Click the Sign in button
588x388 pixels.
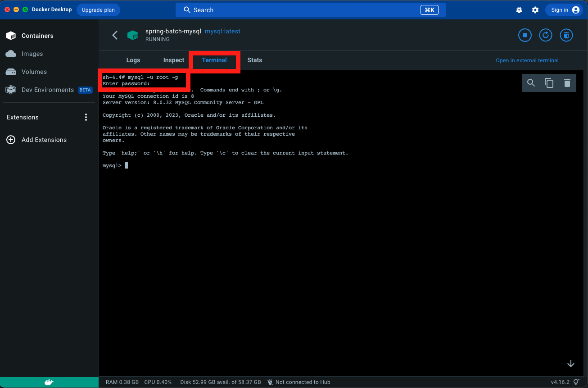(x=565, y=10)
